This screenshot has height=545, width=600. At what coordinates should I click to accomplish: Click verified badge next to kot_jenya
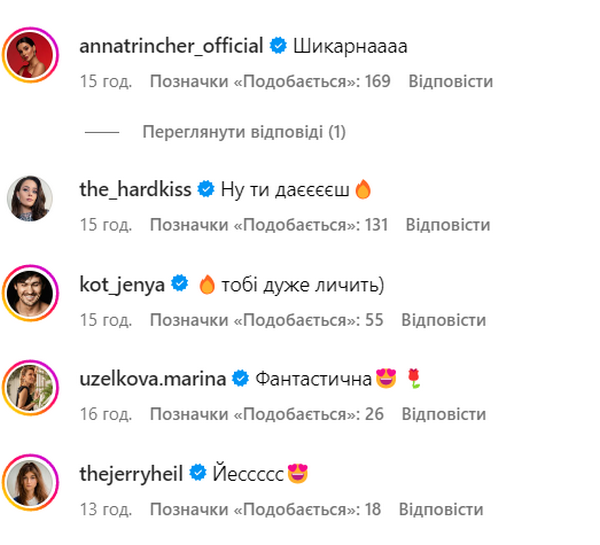pyautogui.click(x=179, y=284)
